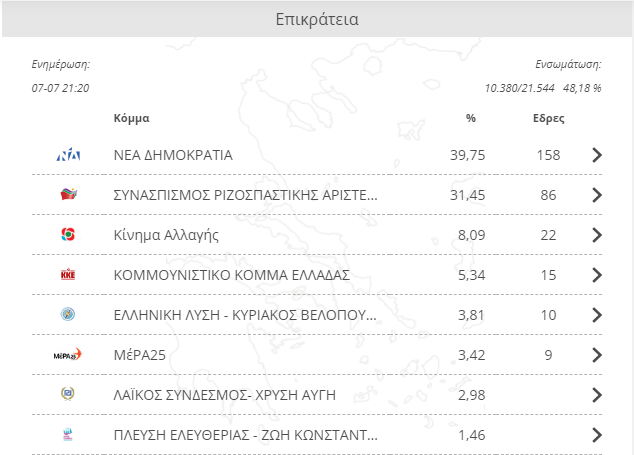Expand the ΣΥΝΑΣΠΙΣΜΟΣ ΡΙΖΟΣΠΑΣΤΙΚΗΣ row chevron
The width and height of the screenshot is (634, 455).
coord(597,195)
